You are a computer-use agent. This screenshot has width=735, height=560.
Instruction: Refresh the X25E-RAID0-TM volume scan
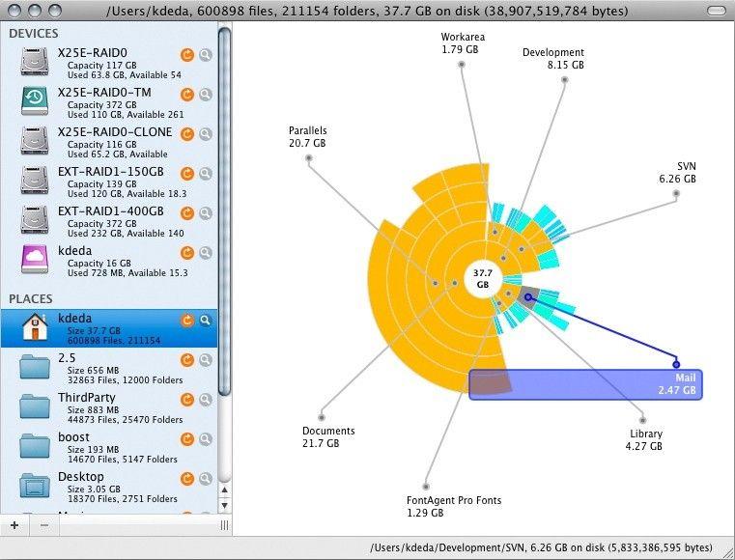[187, 95]
